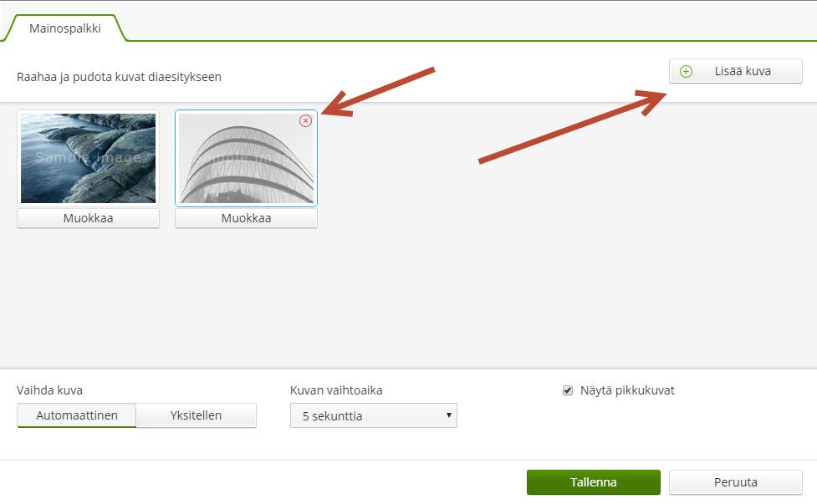Viewport: 817px width, 504px height.
Task: Choose Automaattinen image change mode
Action: pos(77,415)
